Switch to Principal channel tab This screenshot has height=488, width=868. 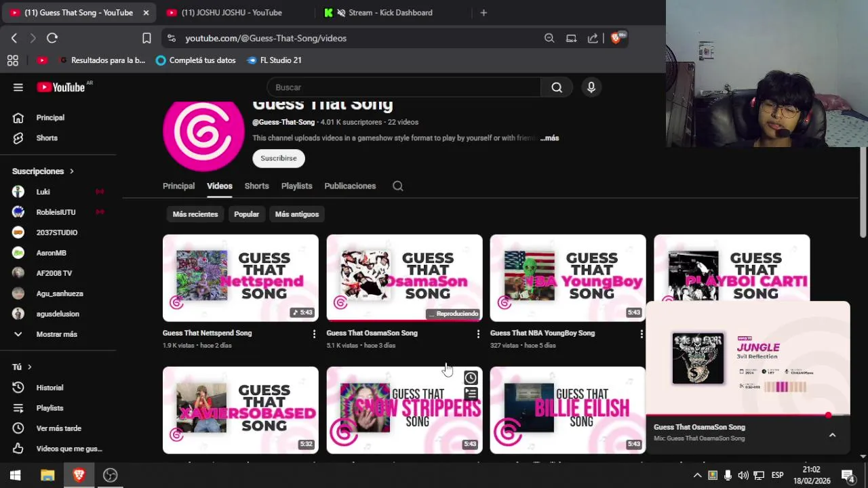point(178,186)
